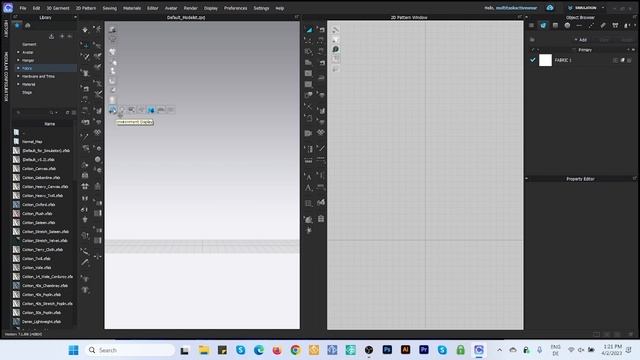The image size is (640, 360).
Task: Open the 3D Garment menu
Action: click(x=58, y=8)
